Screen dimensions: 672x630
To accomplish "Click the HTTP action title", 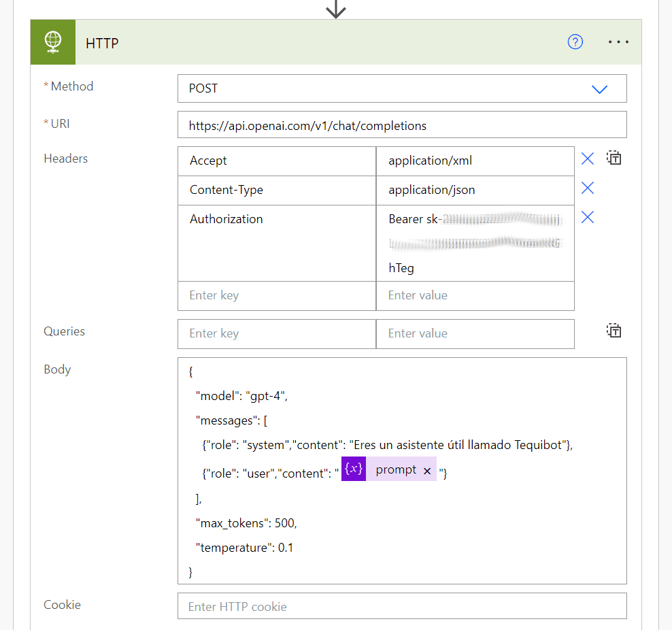I will (x=102, y=44).
